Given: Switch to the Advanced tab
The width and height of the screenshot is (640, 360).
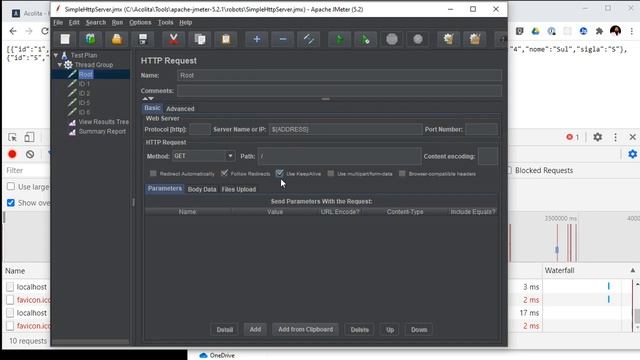Looking at the screenshot, I should (x=180, y=109).
